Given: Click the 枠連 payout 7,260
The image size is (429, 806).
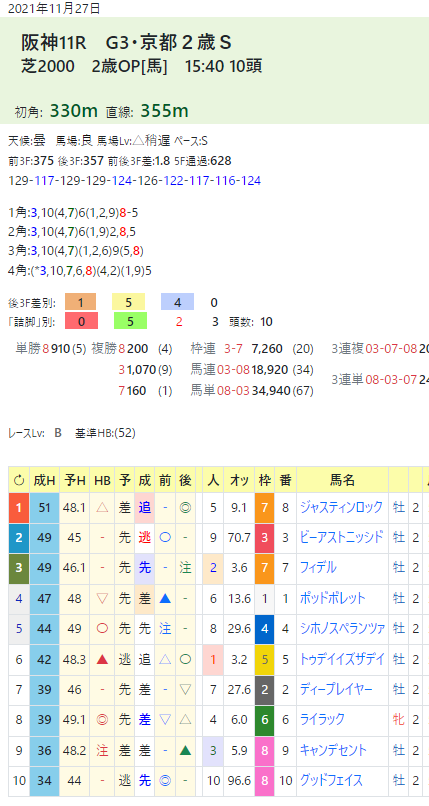Looking at the screenshot, I should [x=267, y=349].
